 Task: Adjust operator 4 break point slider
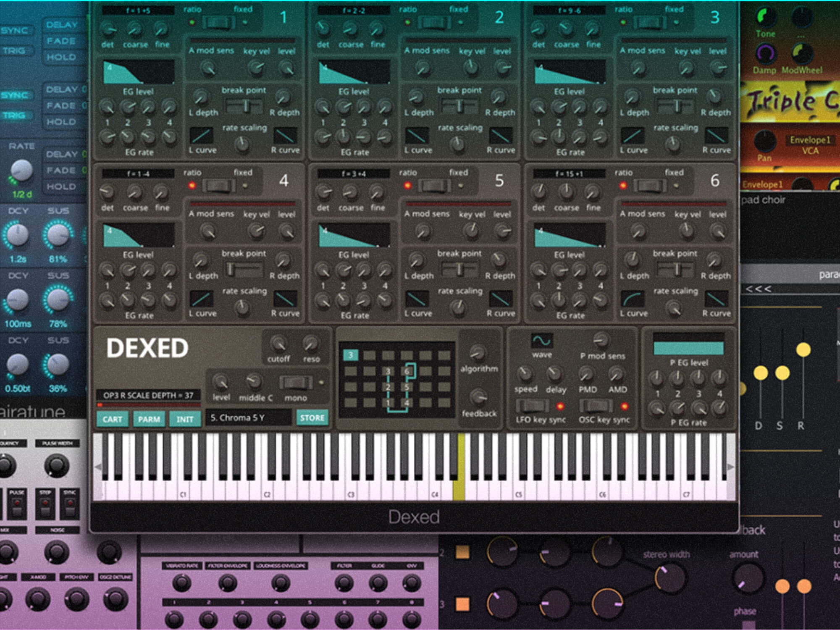coord(244,269)
